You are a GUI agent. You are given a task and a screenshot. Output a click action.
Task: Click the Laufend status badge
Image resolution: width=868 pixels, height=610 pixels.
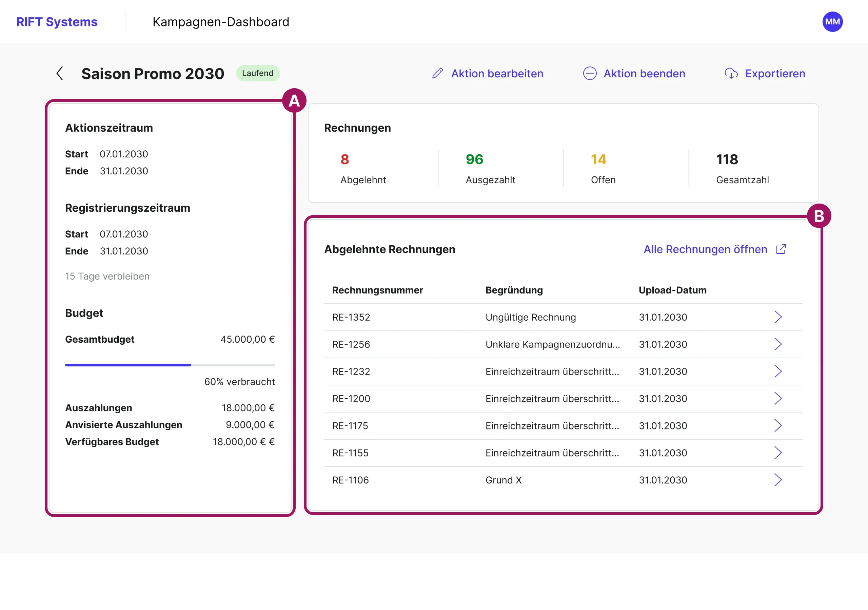tap(258, 73)
